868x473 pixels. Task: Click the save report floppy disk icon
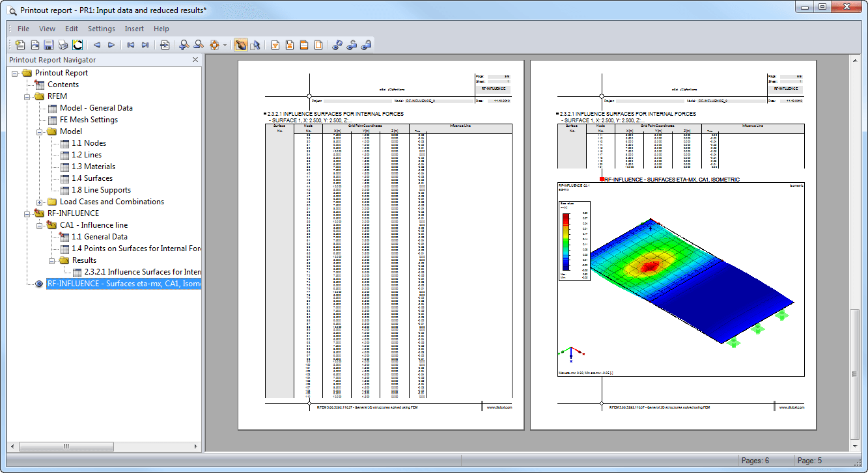pyautogui.click(x=49, y=45)
